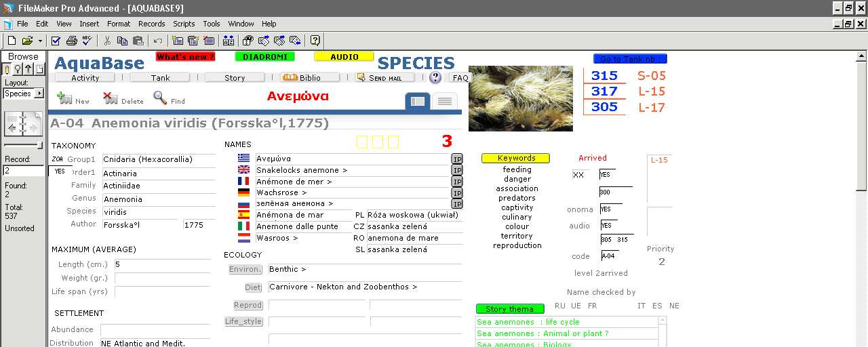Open the Scripts menu
Screen dimensions: 868x347
tap(184, 24)
